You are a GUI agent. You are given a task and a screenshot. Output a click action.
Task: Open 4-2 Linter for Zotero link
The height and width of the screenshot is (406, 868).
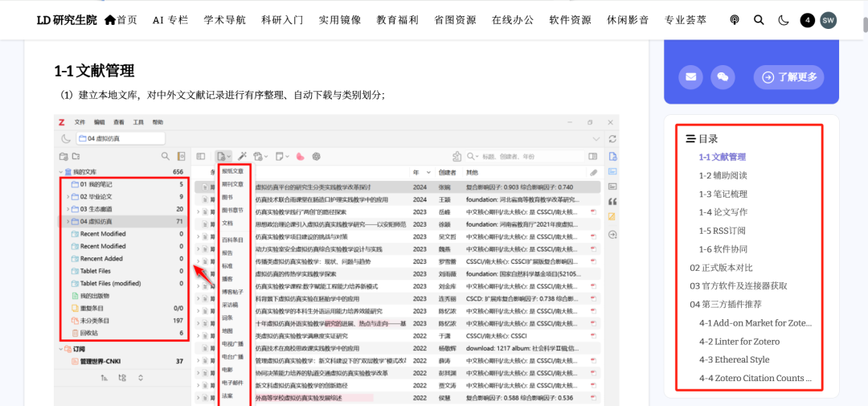coord(739,341)
